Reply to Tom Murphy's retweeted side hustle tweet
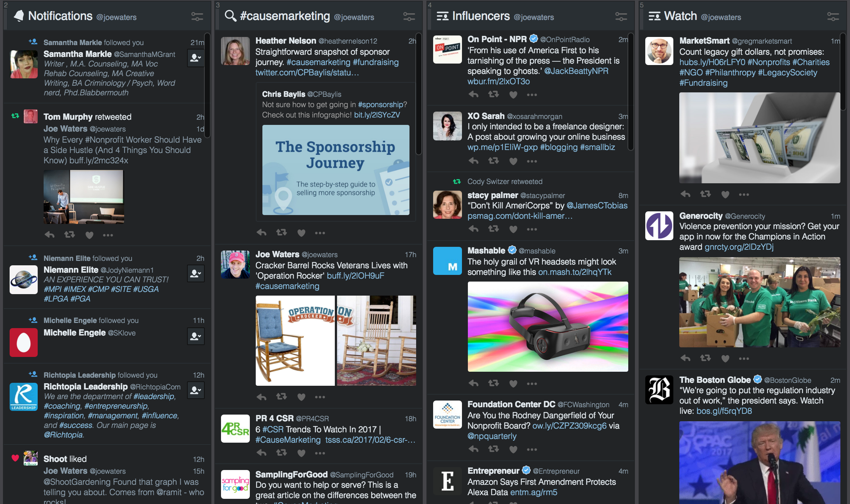The width and height of the screenshot is (850, 504). (50, 235)
